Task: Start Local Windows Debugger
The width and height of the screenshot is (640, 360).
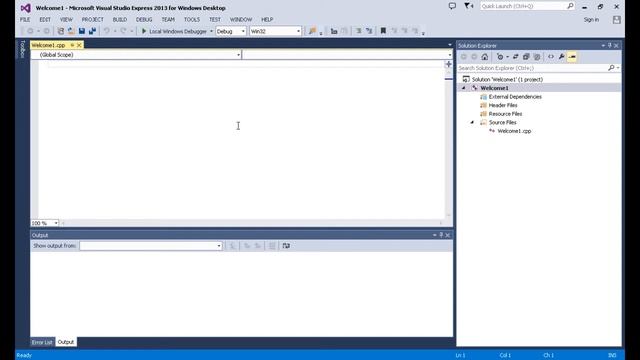Action: (174, 31)
